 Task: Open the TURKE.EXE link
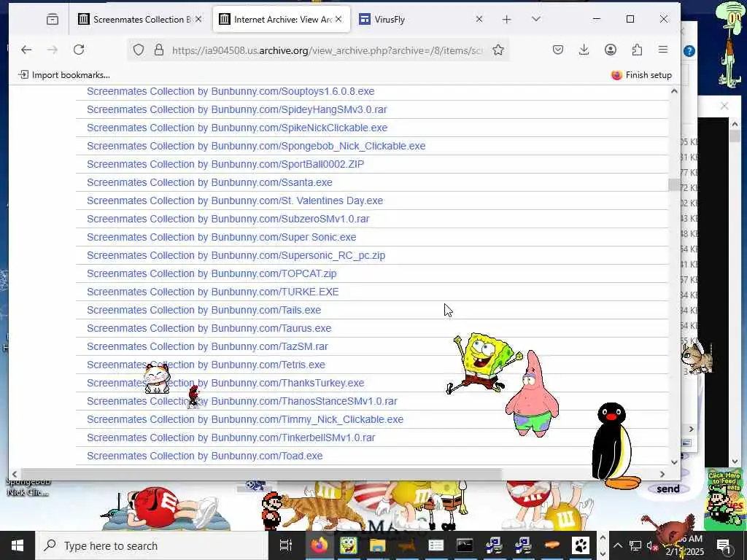pos(212,292)
